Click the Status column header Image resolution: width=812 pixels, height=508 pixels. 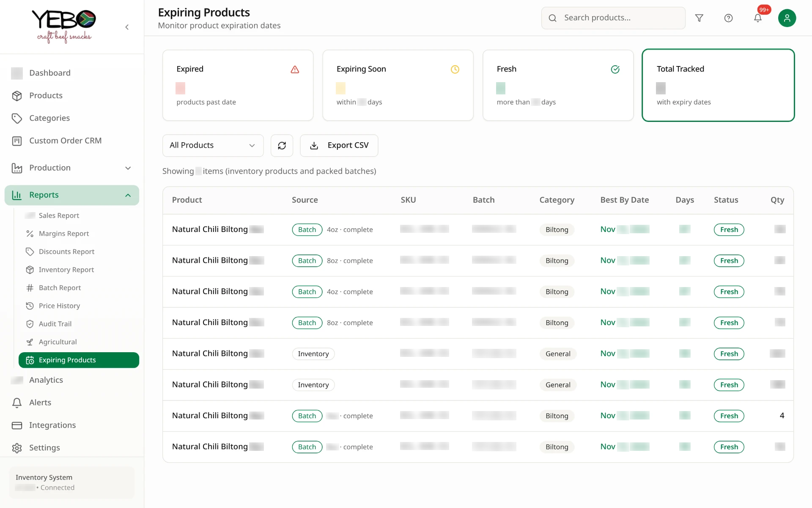pyautogui.click(x=726, y=200)
